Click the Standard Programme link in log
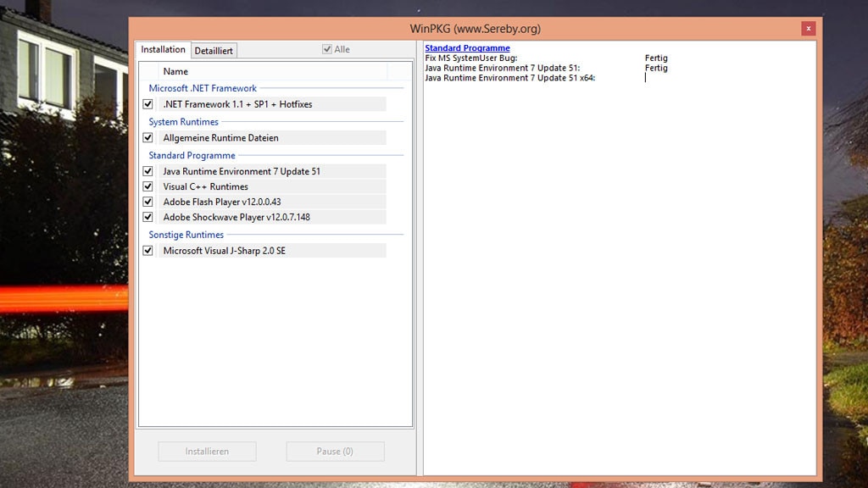868x488 pixels. (467, 48)
